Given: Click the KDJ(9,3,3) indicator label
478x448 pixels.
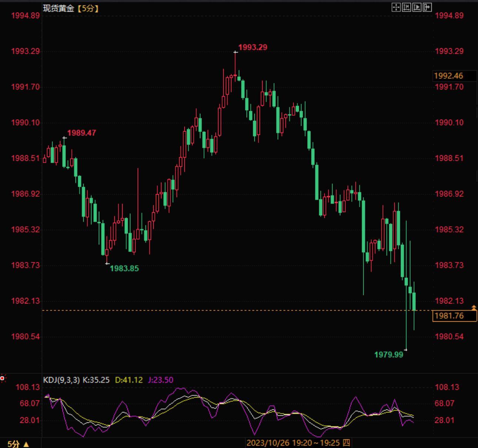Looking at the screenshot, I should coord(61,380).
